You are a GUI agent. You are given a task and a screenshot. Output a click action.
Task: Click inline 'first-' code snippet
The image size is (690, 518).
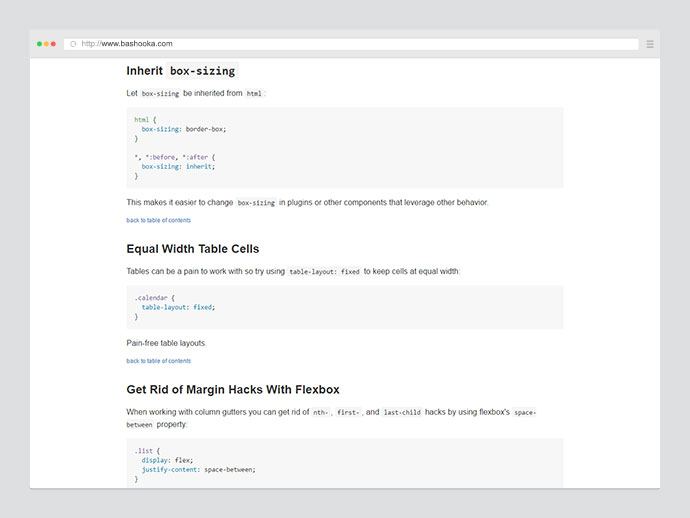click(348, 412)
